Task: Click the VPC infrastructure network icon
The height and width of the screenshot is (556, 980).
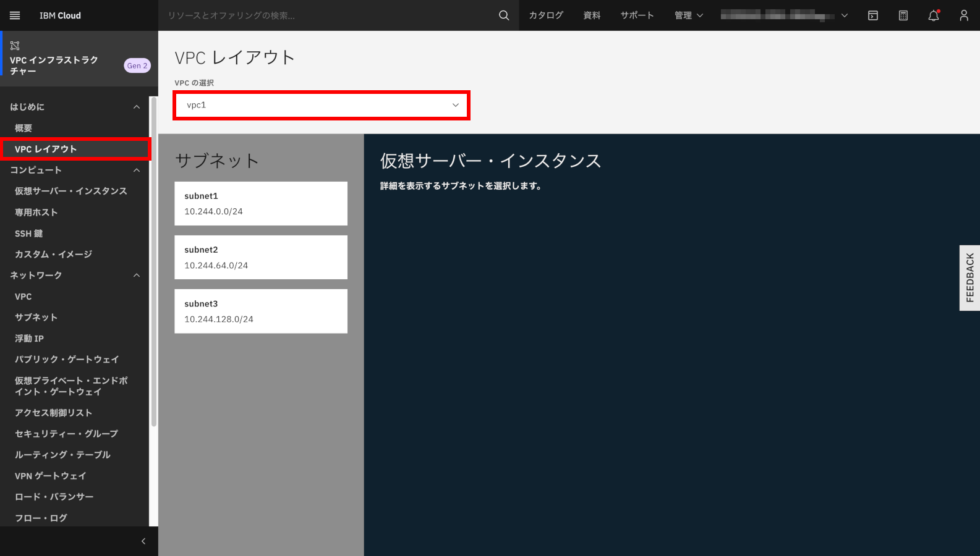Action: point(15,45)
